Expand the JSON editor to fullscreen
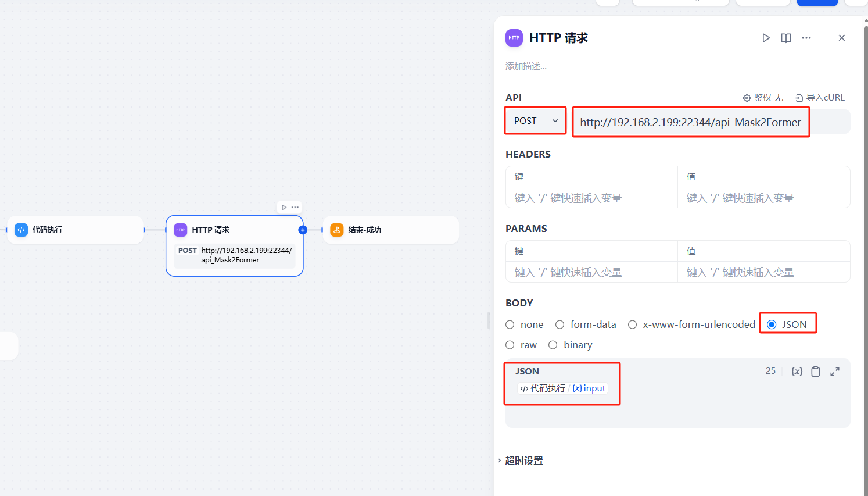 point(835,372)
